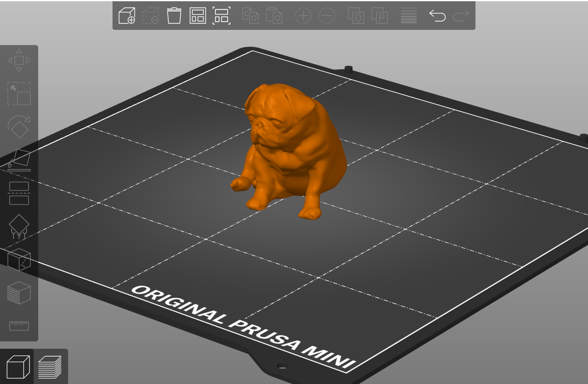Select the Move gizmo tool

point(19,61)
